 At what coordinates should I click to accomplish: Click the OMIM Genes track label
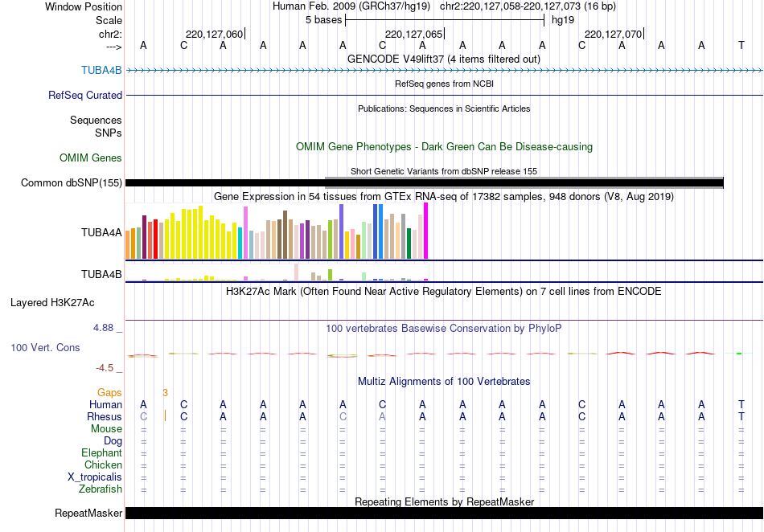point(91,158)
